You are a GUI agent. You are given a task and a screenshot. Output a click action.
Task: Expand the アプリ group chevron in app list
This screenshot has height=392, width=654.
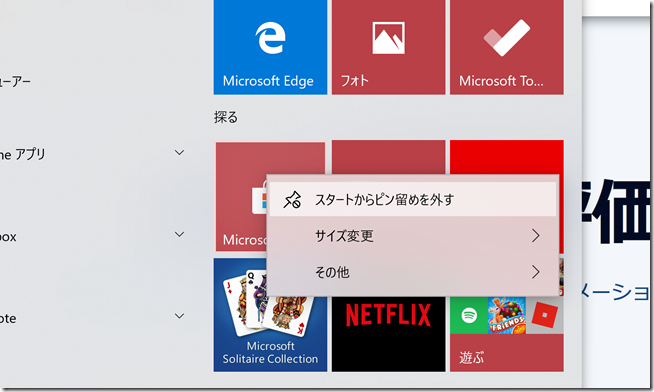tap(179, 153)
